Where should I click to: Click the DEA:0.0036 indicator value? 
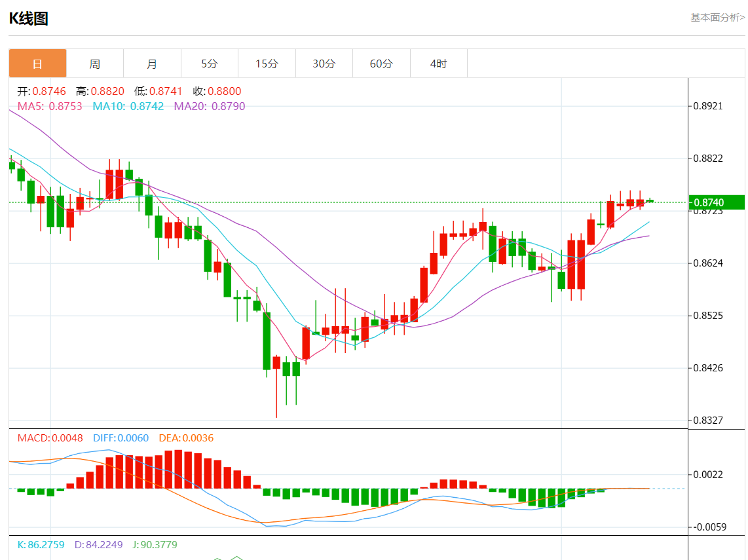pyautogui.click(x=186, y=438)
